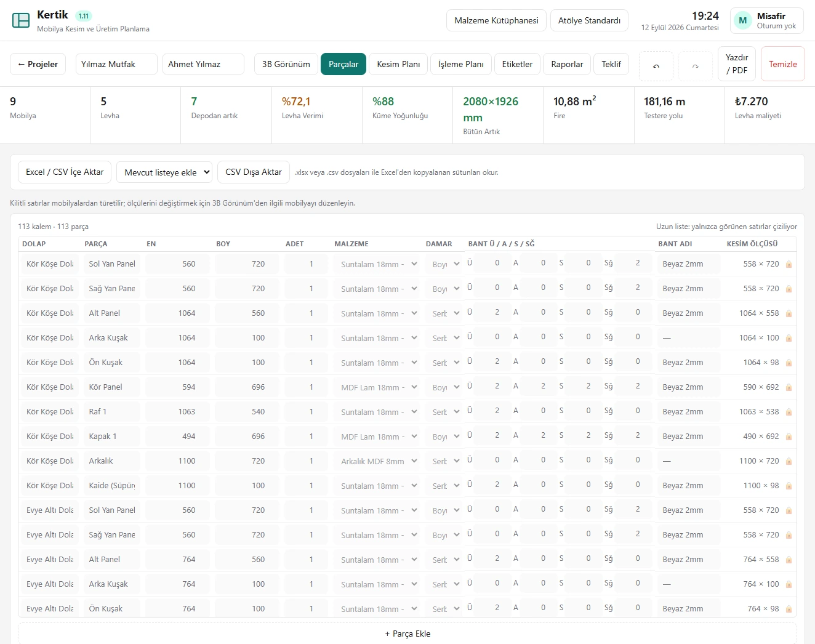The height and width of the screenshot is (644, 815).
Task: Click the undo arrow icon
Action: pos(656,66)
